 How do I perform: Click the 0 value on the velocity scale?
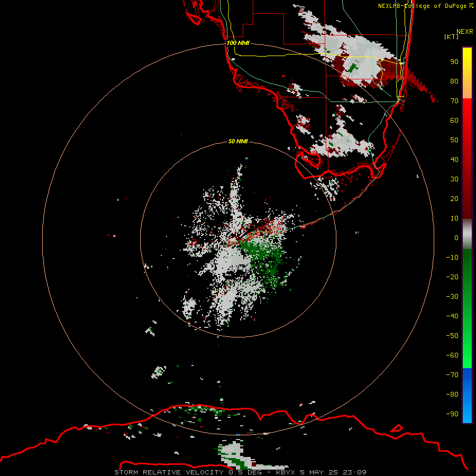coord(456,238)
